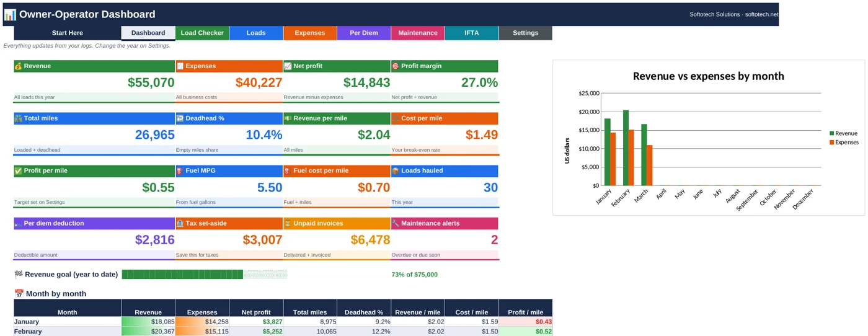Select the $0.70 fuel cost per mile value
Image resolution: width=868 pixels, height=336 pixels.
click(374, 187)
